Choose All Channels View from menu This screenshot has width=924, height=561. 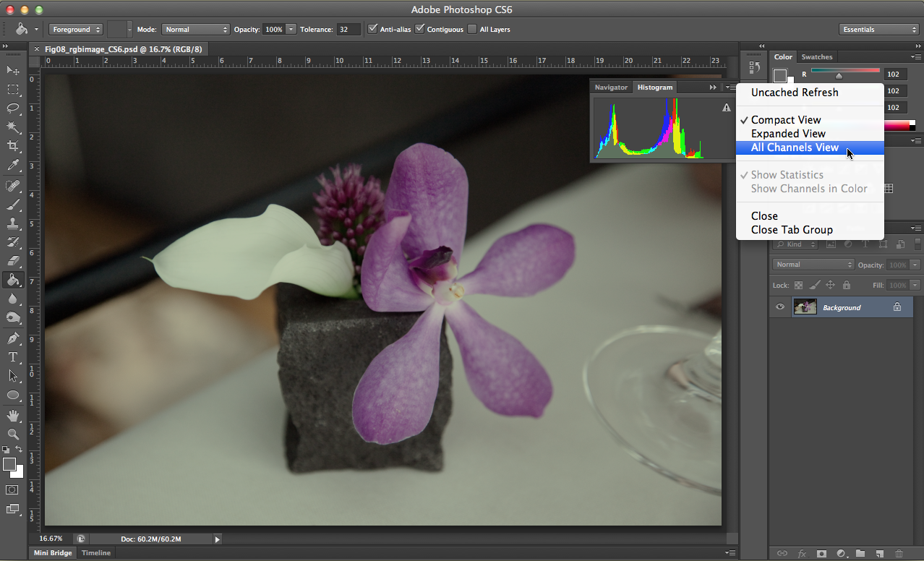(x=795, y=147)
